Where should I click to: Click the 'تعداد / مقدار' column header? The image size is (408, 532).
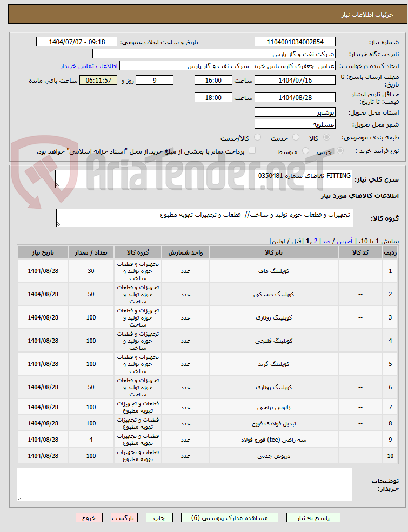click(x=91, y=252)
